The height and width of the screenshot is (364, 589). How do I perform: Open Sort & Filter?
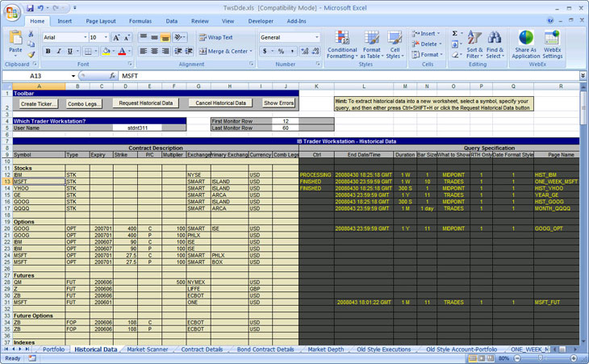point(474,44)
